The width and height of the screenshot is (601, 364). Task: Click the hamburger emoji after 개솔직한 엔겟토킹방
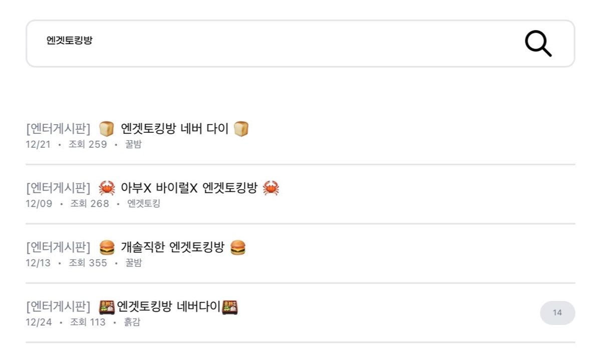(238, 247)
